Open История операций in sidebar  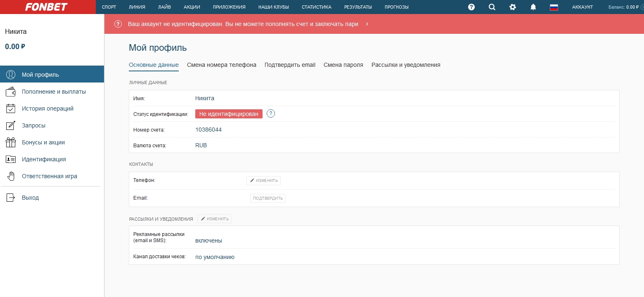click(47, 108)
